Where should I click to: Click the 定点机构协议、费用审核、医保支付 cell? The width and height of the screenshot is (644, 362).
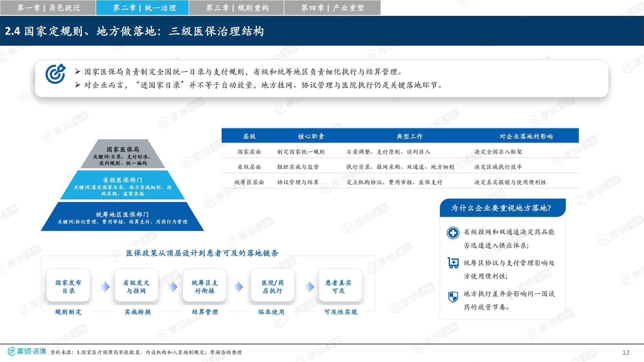coord(394,182)
